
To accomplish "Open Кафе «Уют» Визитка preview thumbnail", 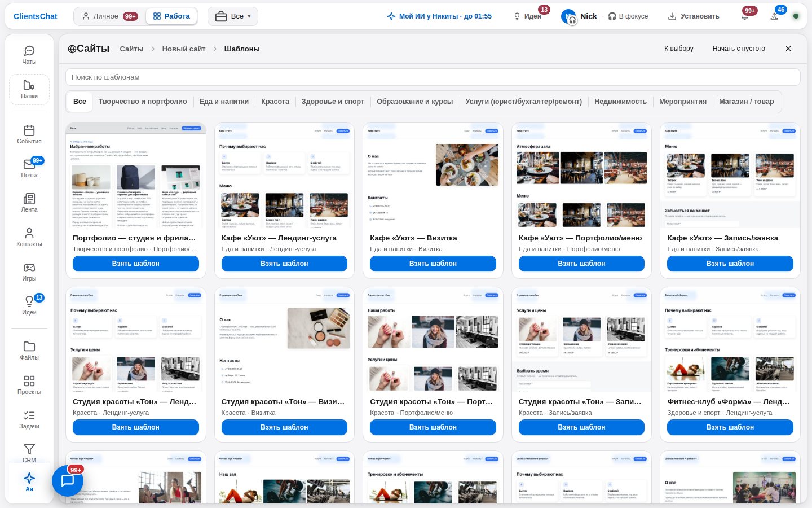I will (433, 176).
